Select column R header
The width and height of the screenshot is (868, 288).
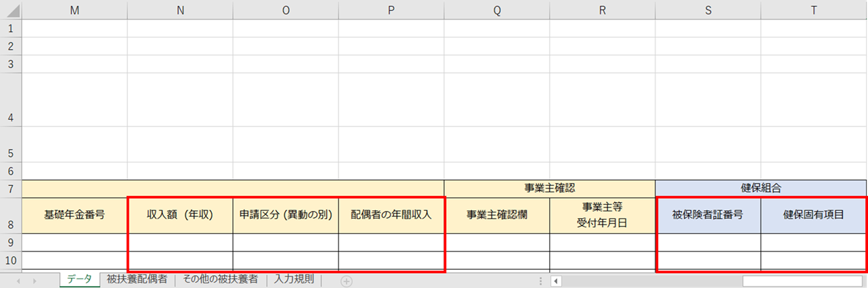[x=603, y=10]
